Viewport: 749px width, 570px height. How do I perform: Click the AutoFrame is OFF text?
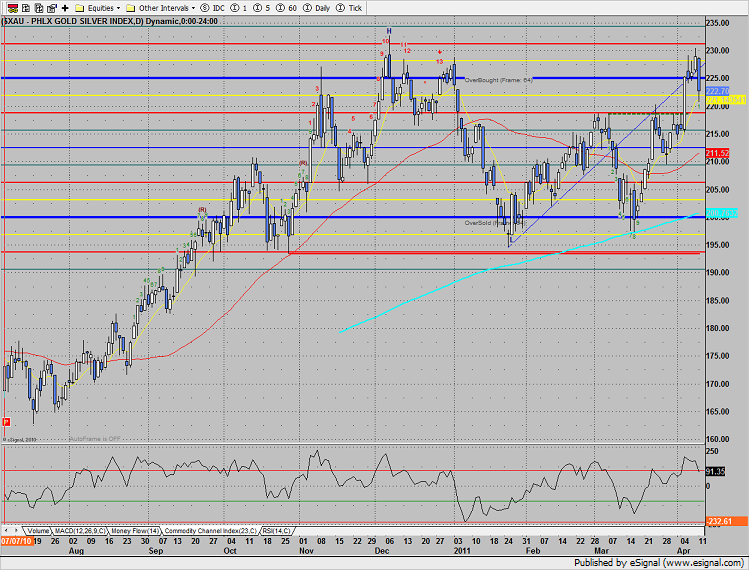tap(95, 439)
